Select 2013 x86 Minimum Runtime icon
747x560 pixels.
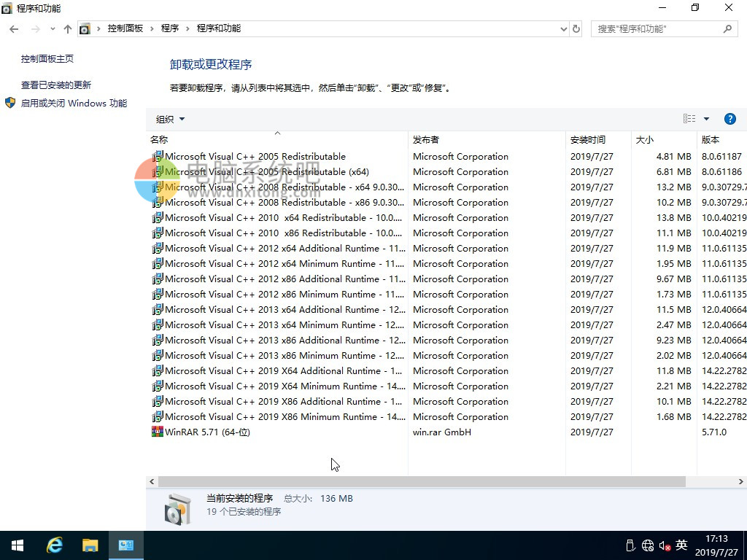[158, 355]
